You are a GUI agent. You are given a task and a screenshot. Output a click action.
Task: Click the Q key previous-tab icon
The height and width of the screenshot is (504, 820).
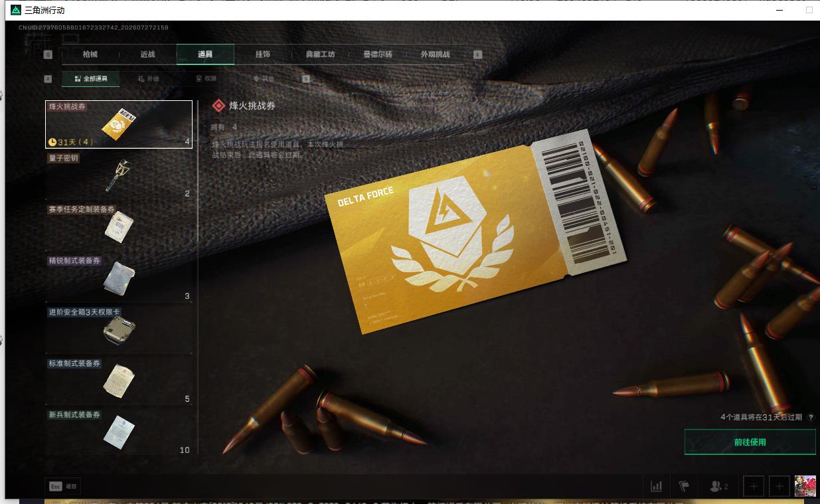pyautogui.click(x=48, y=54)
